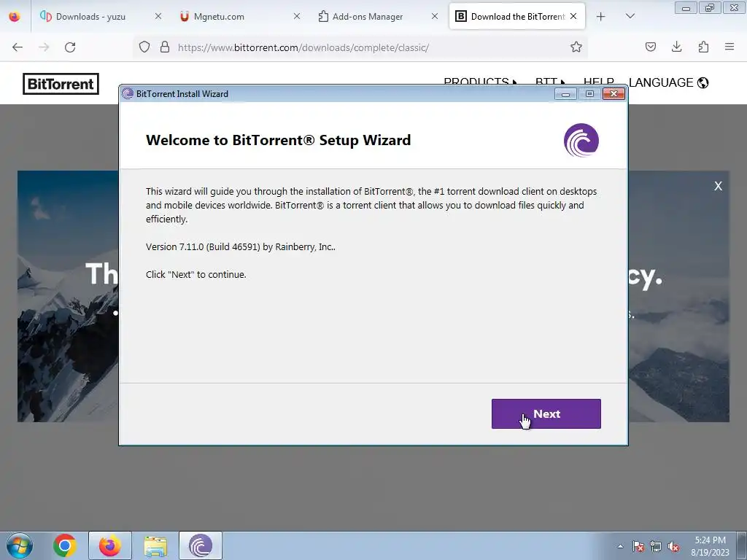Bookmark this page with the star
The height and width of the screenshot is (560, 747).
(x=576, y=47)
